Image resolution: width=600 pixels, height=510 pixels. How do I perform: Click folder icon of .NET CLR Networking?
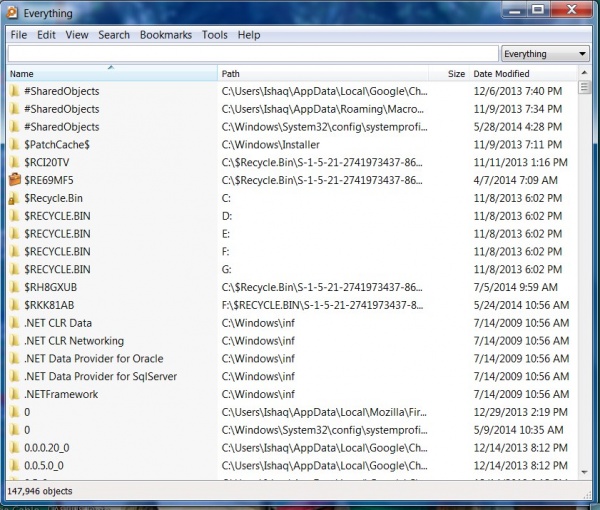point(14,341)
